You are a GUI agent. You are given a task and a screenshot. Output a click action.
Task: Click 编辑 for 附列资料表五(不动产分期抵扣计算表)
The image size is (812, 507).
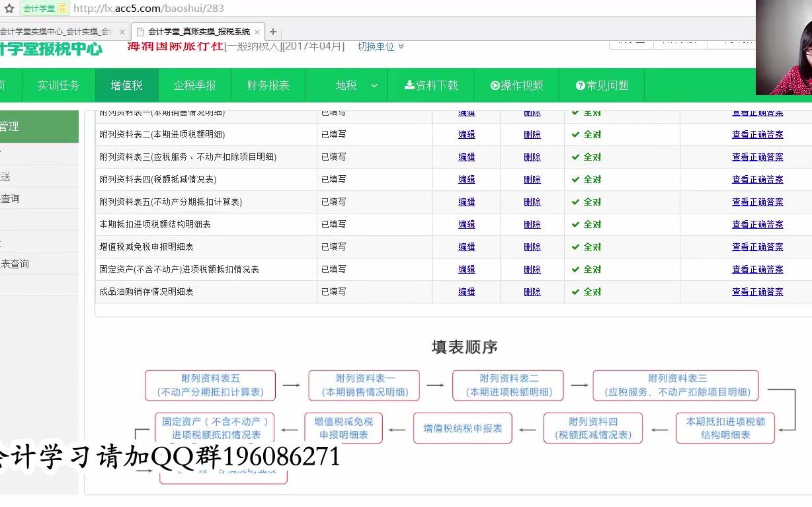tap(466, 202)
